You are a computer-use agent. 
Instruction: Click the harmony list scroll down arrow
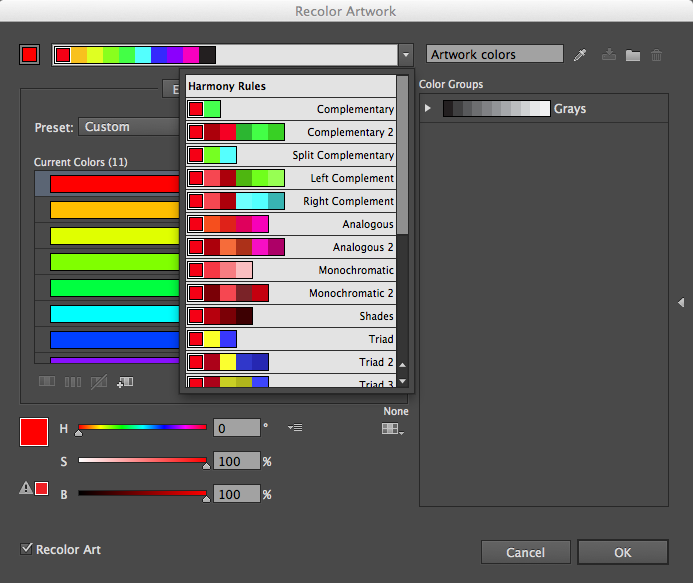[402, 381]
